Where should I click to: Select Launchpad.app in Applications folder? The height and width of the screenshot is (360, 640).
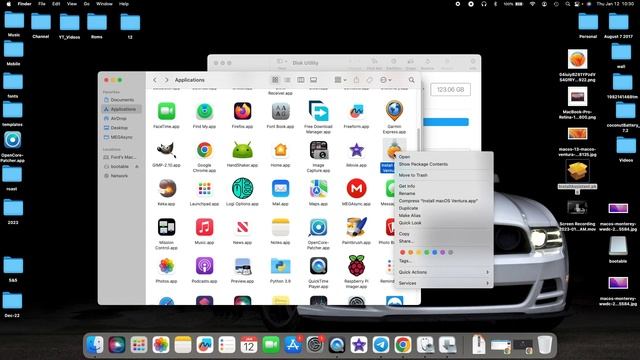[x=204, y=189]
